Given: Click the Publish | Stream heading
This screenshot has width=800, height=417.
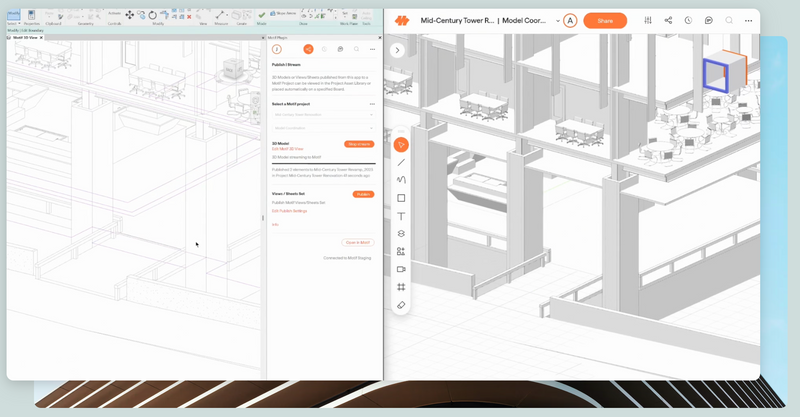Looking at the screenshot, I should click(x=286, y=65).
